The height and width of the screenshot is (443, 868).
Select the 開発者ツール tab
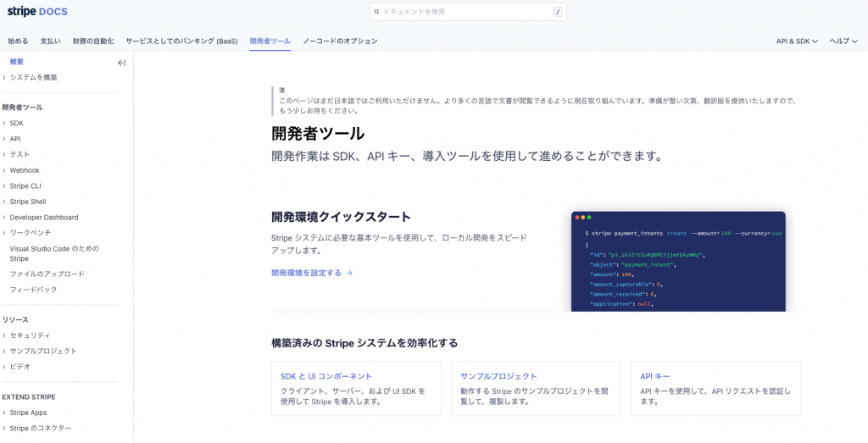(x=270, y=41)
